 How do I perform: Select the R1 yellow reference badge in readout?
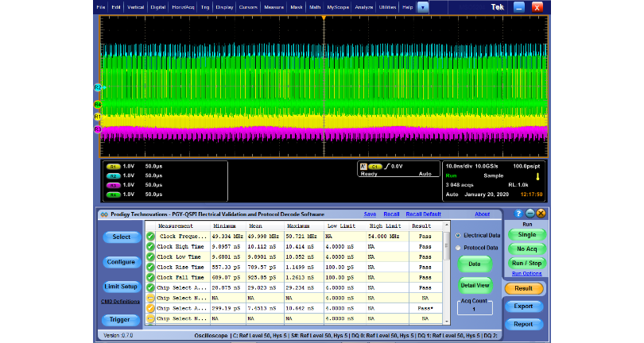pyautogui.click(x=113, y=167)
